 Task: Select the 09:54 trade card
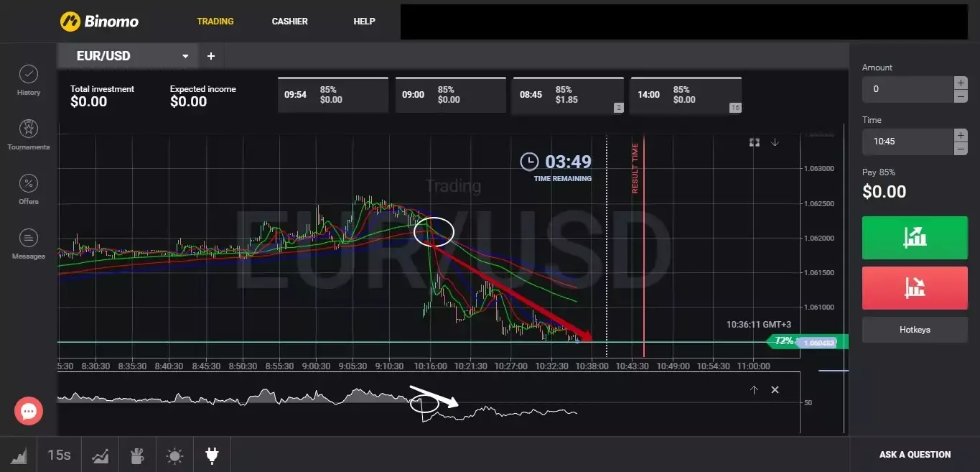(334, 95)
